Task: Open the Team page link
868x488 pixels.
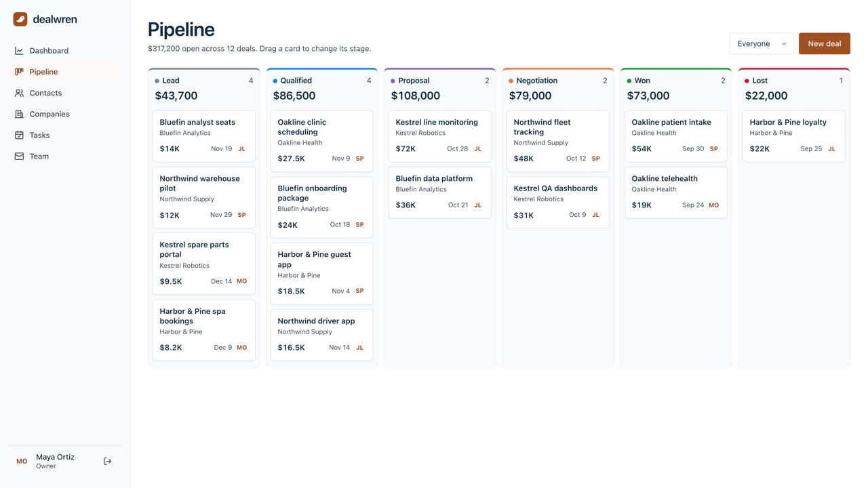Action: coord(65,156)
